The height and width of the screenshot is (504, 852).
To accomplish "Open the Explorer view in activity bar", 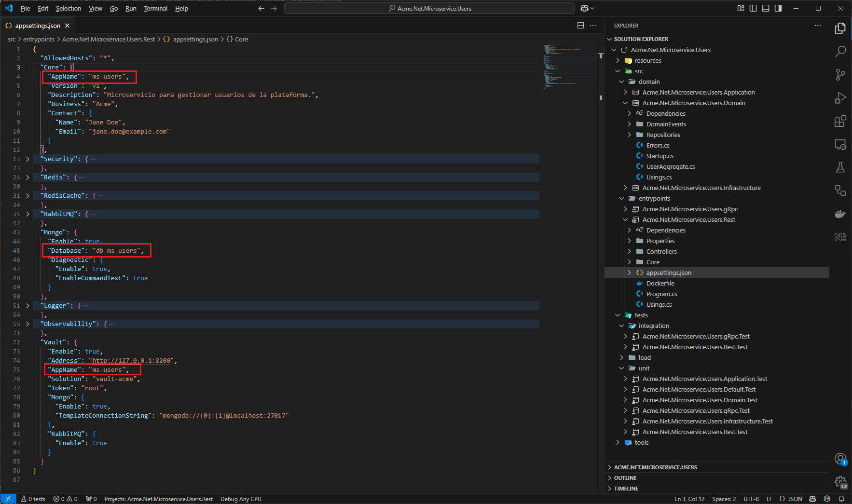I will [x=840, y=29].
